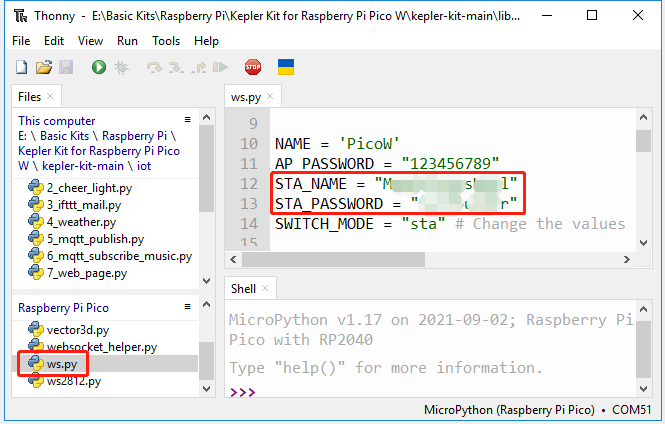Open the Tools menu
665x424 pixels.
click(x=166, y=41)
